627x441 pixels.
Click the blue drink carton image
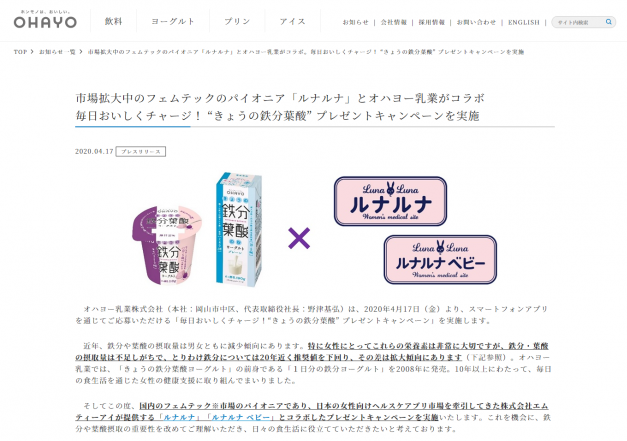pos(239,229)
